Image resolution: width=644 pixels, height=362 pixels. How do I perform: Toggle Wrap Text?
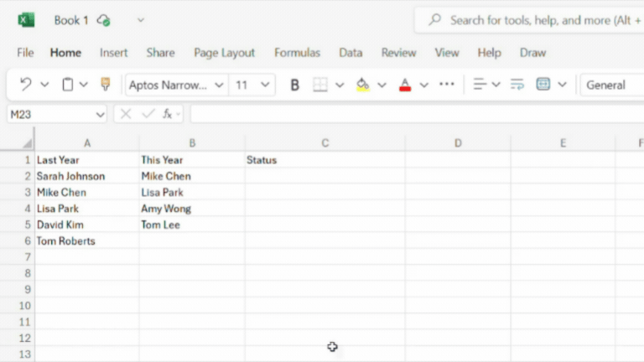[x=517, y=85]
